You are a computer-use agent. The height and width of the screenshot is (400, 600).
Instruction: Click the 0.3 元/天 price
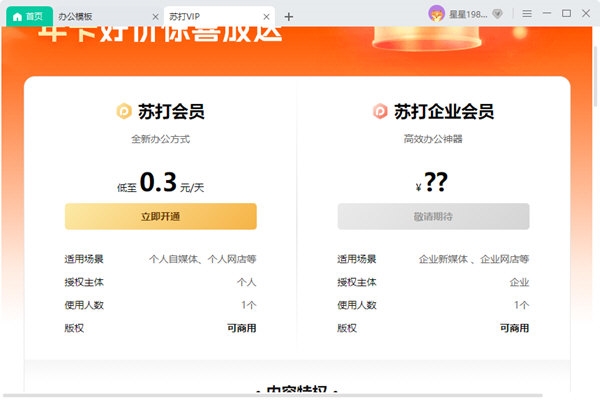161,183
